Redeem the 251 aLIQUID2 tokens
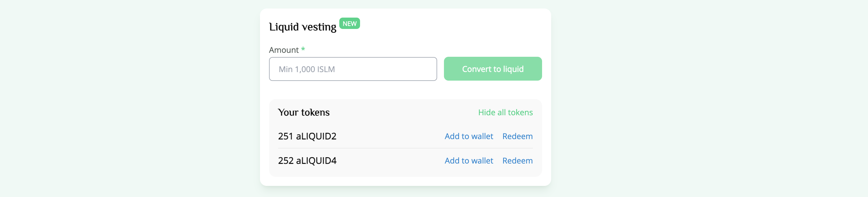The height and width of the screenshot is (197, 868). tap(517, 136)
